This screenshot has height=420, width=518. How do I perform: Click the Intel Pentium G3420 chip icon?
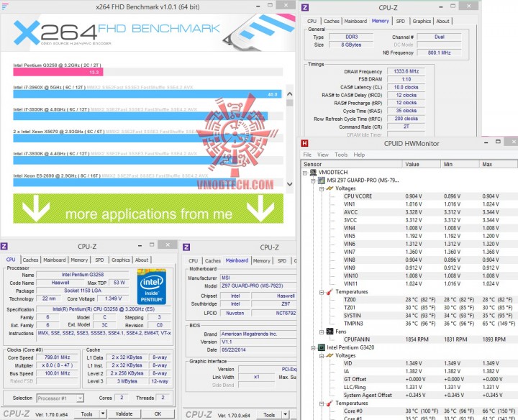pyautogui.click(x=321, y=347)
